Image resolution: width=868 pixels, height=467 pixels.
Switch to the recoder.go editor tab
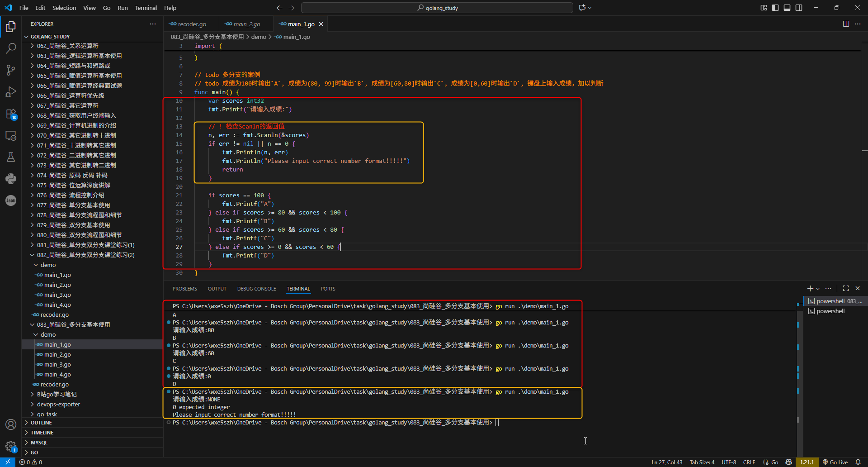[192, 24]
